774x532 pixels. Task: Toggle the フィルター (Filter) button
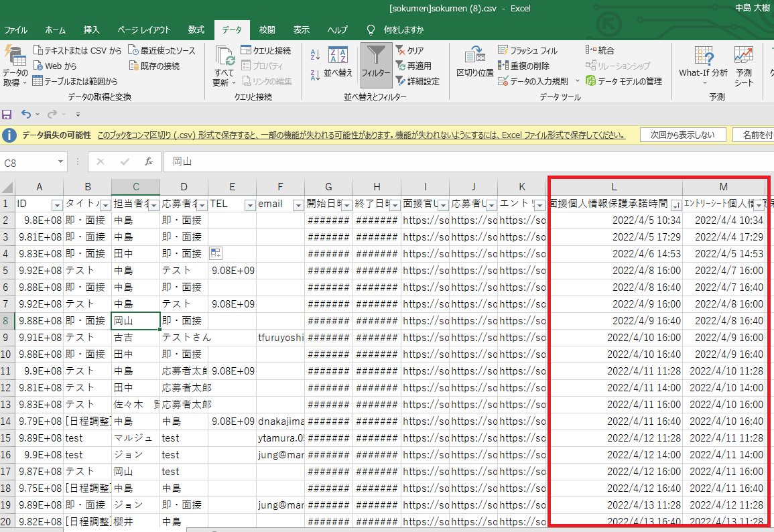pyautogui.click(x=376, y=64)
